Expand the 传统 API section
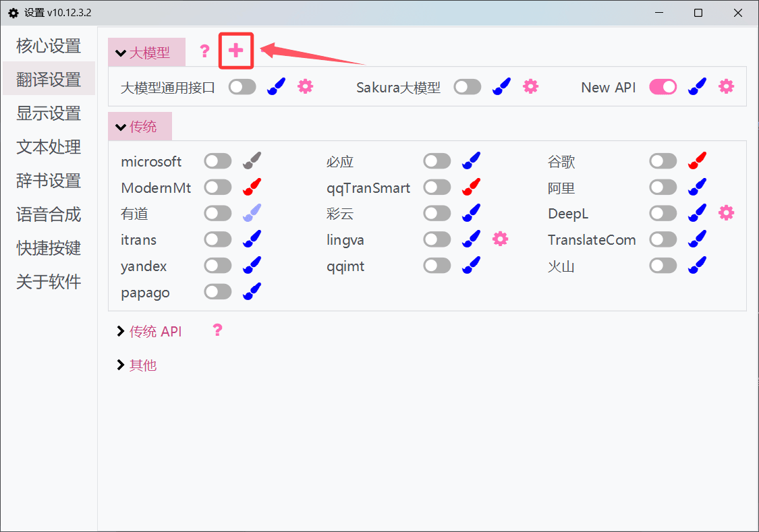This screenshot has height=532, width=759. click(x=148, y=331)
